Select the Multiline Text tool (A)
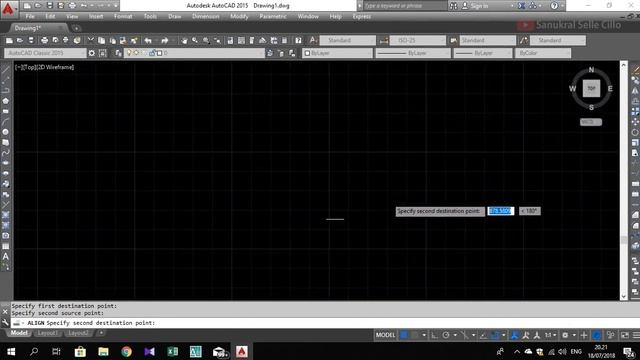This screenshot has height=360, width=640. pyautogui.click(x=6, y=256)
